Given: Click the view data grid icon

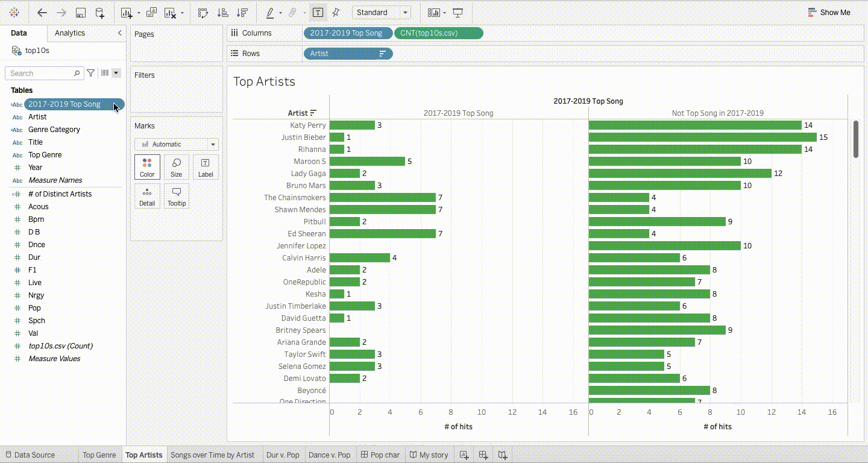Looking at the screenshot, I should [x=105, y=73].
